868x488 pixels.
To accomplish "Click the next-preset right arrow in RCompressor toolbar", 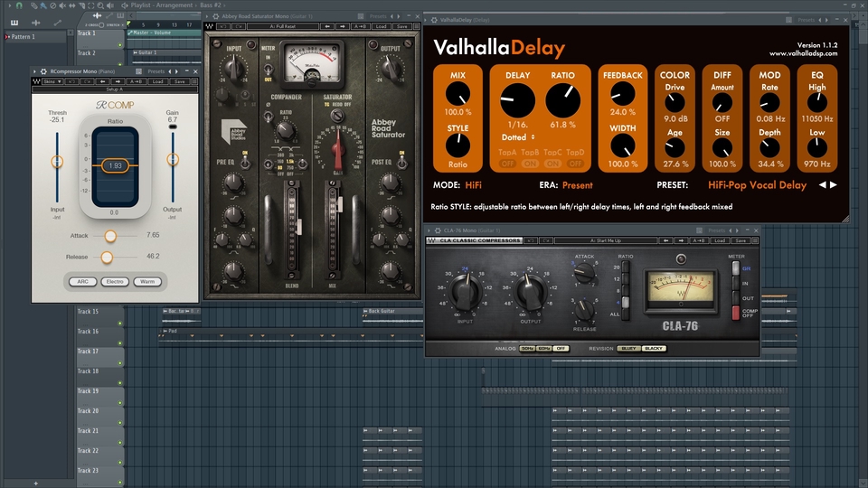I will (x=118, y=81).
